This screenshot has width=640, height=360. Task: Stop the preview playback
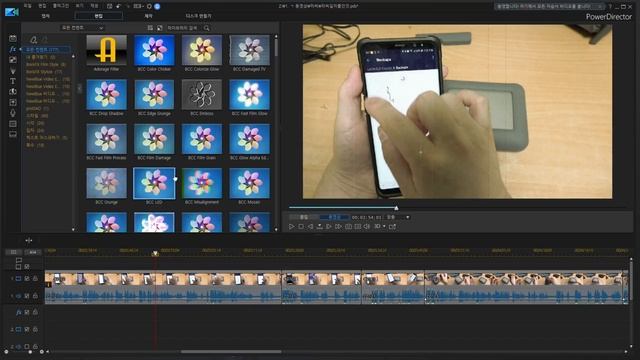[301, 226]
